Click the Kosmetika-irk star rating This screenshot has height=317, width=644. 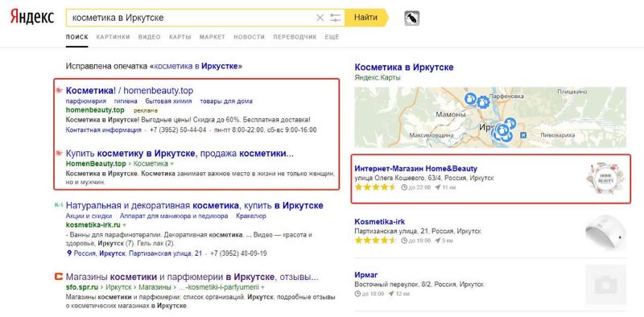pyautogui.click(x=375, y=241)
